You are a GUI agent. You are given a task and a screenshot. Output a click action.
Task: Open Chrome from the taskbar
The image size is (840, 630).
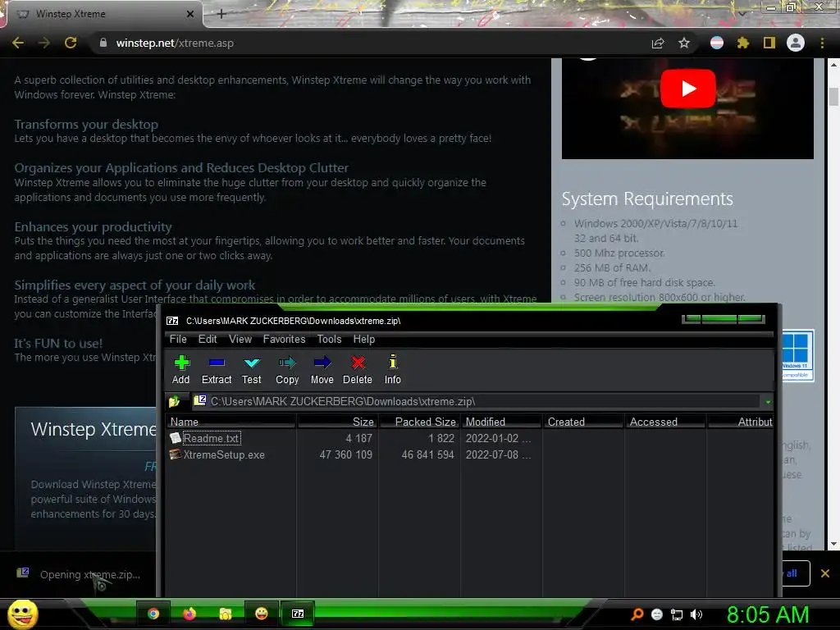point(153,614)
